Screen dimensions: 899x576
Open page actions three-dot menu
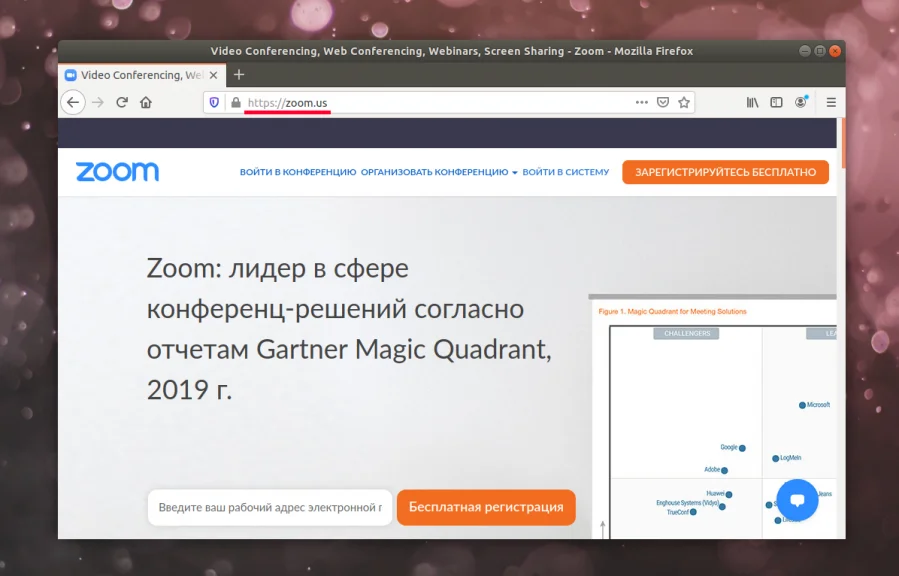(x=642, y=103)
